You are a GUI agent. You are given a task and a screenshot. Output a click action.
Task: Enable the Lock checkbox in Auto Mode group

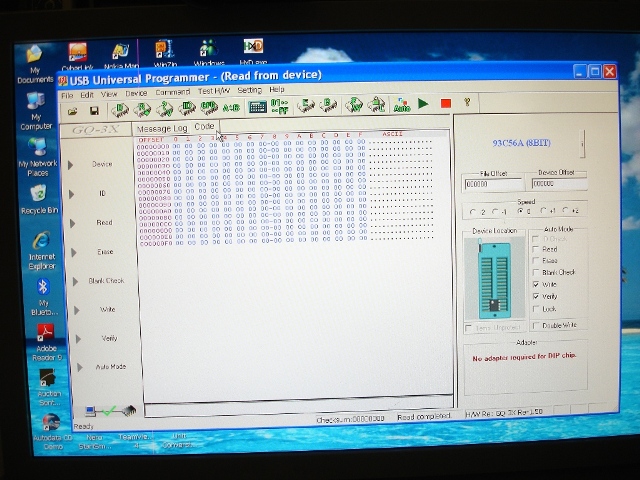click(x=536, y=309)
